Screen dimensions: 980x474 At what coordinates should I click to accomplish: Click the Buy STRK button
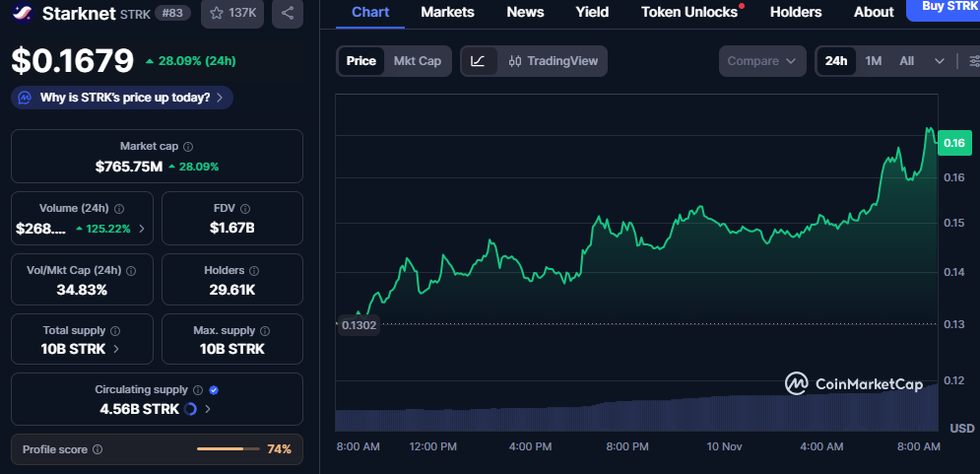[x=943, y=8]
